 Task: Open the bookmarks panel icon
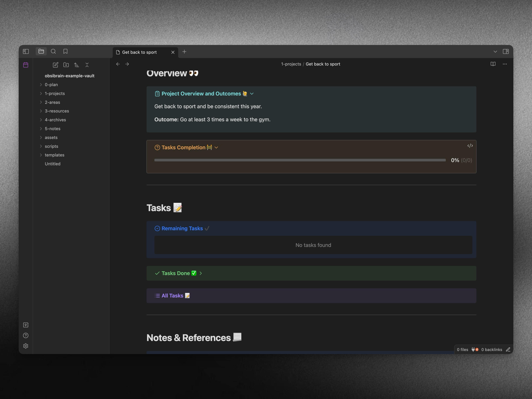[65, 52]
